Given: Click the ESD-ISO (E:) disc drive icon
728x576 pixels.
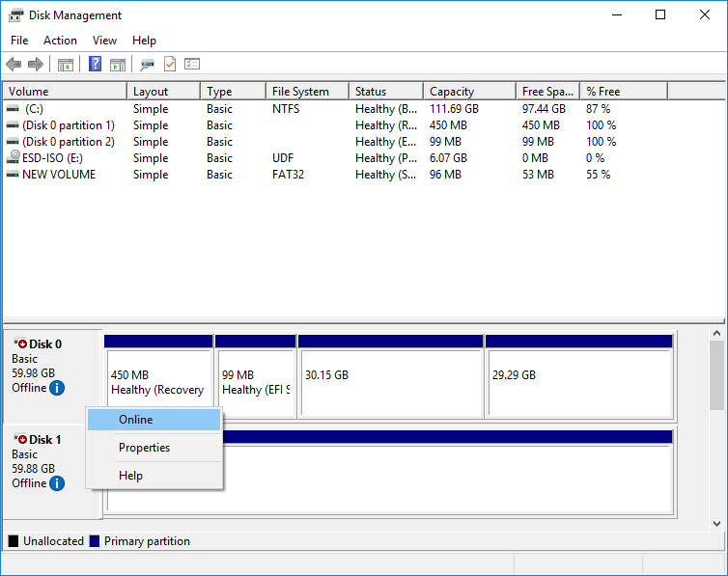Looking at the screenshot, I should (x=13, y=157).
